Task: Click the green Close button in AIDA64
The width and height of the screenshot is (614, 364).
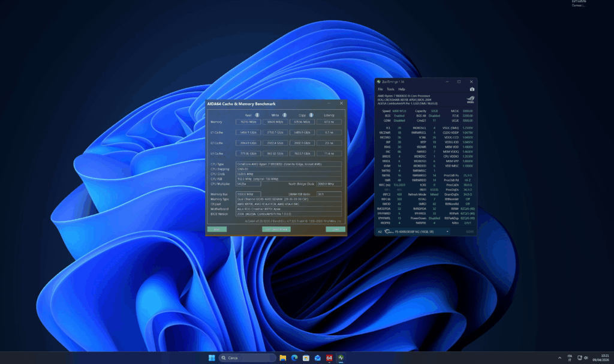Action: (x=335, y=229)
